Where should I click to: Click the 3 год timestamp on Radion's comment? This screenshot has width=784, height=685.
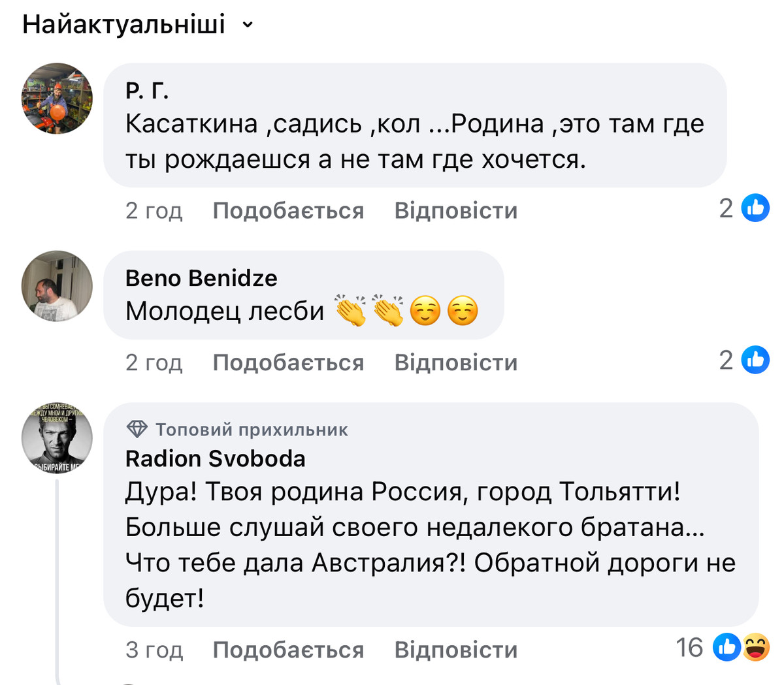click(154, 650)
